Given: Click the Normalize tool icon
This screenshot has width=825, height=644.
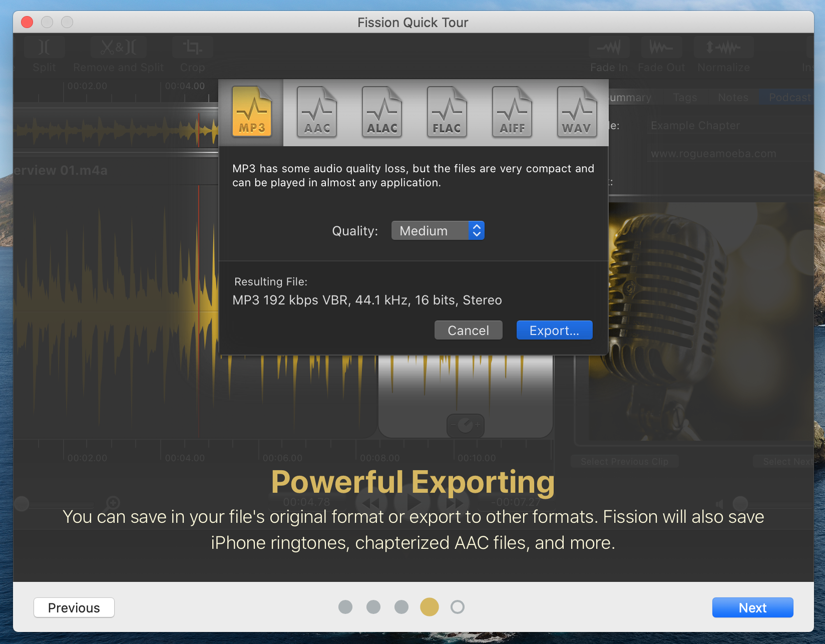Looking at the screenshot, I should tap(723, 48).
